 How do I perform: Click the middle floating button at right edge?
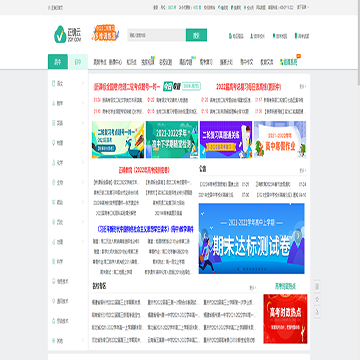pyautogui.click(x=317, y=299)
